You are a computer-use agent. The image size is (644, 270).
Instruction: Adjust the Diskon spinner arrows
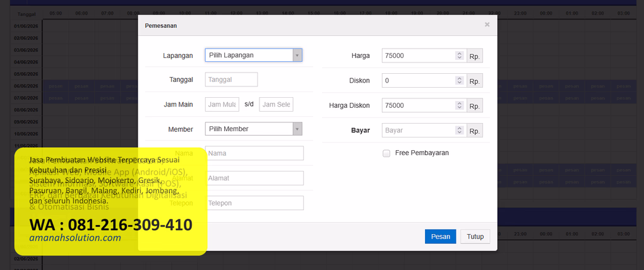click(460, 81)
